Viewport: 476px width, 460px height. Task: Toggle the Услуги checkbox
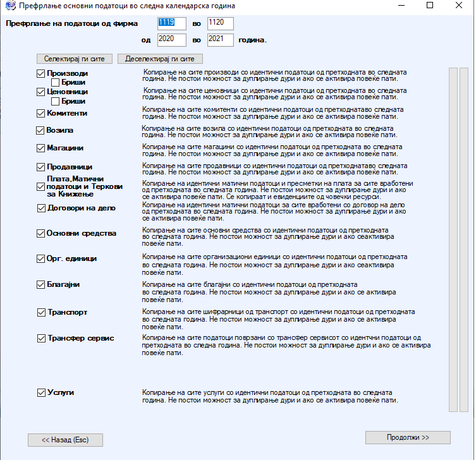(41, 392)
